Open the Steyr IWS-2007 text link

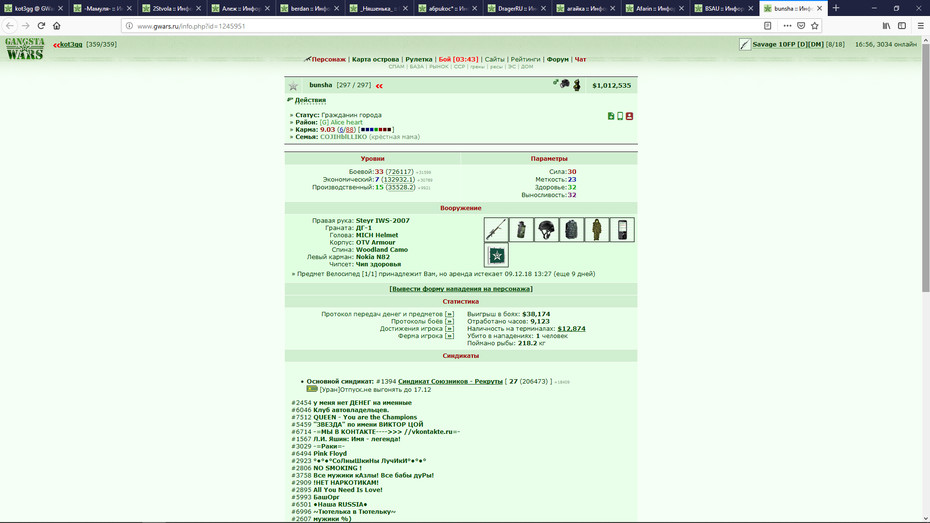point(383,221)
